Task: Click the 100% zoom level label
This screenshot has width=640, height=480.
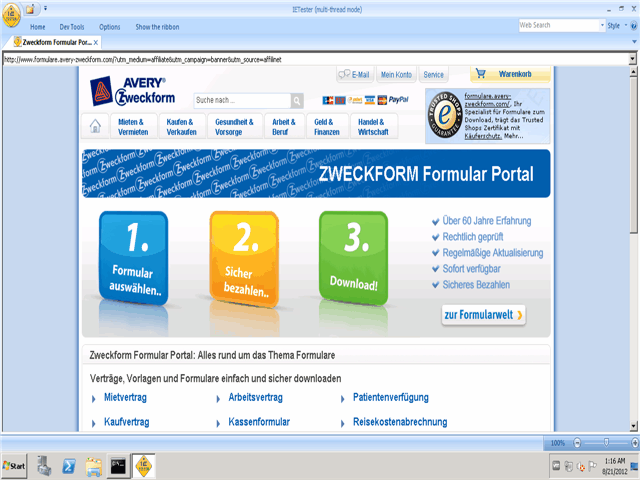Action: point(558,443)
